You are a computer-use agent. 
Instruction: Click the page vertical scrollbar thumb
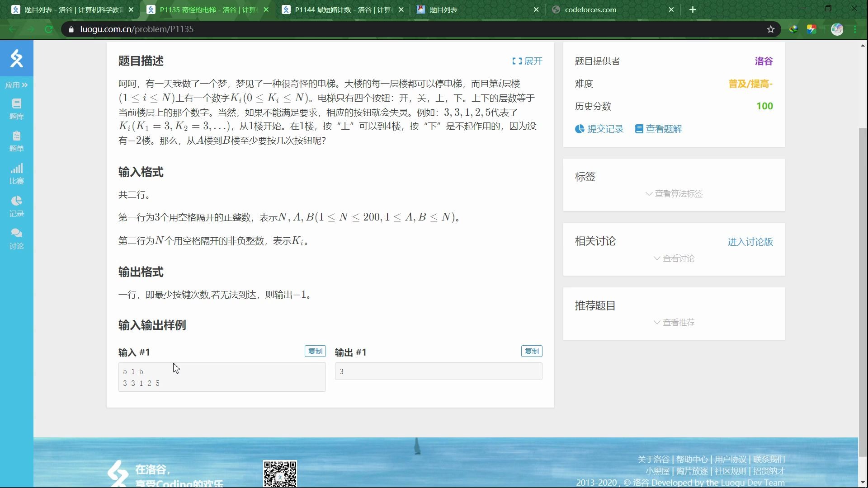point(863,291)
